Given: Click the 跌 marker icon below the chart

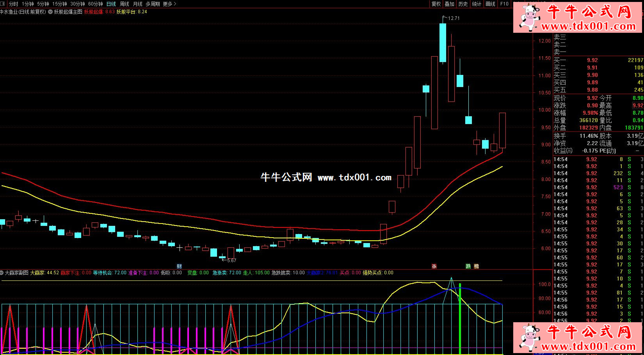Looking at the screenshot, I should [468, 266].
